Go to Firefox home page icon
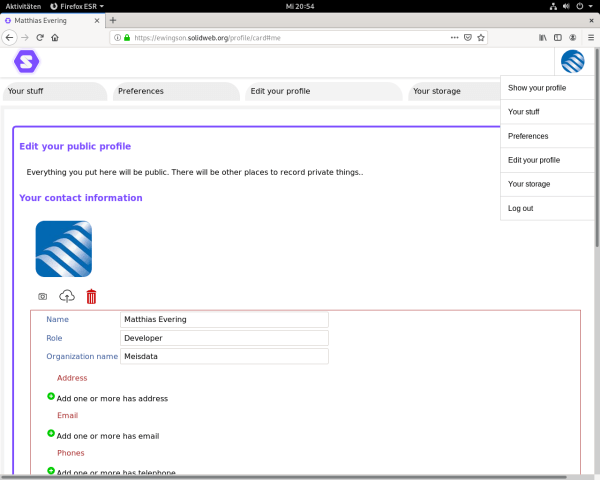 (x=55, y=38)
